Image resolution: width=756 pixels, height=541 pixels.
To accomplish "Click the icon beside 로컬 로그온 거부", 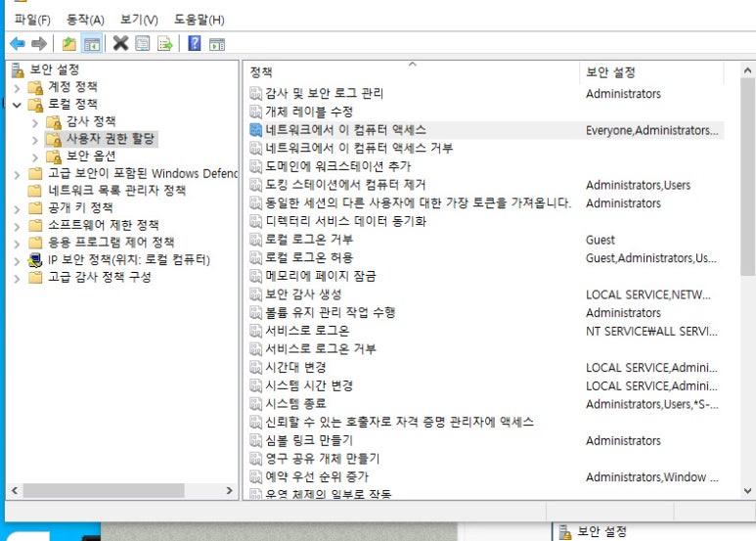I will (255, 239).
